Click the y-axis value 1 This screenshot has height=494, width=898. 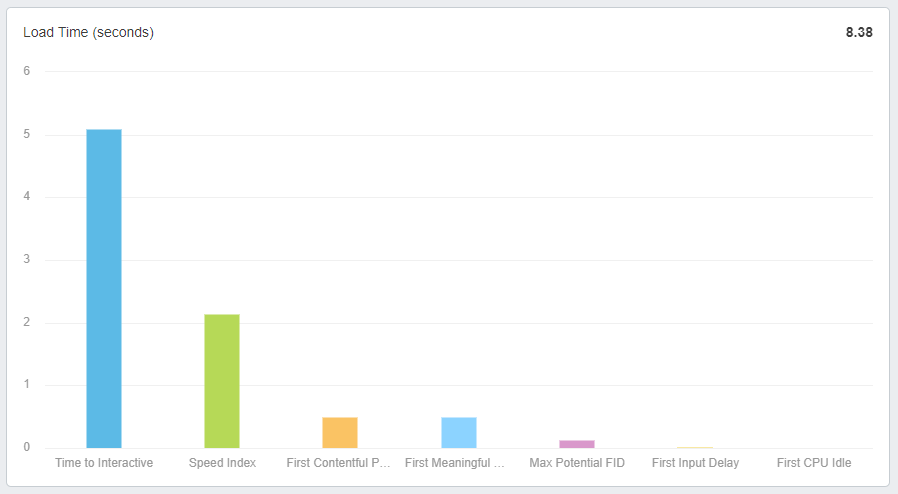(27, 385)
